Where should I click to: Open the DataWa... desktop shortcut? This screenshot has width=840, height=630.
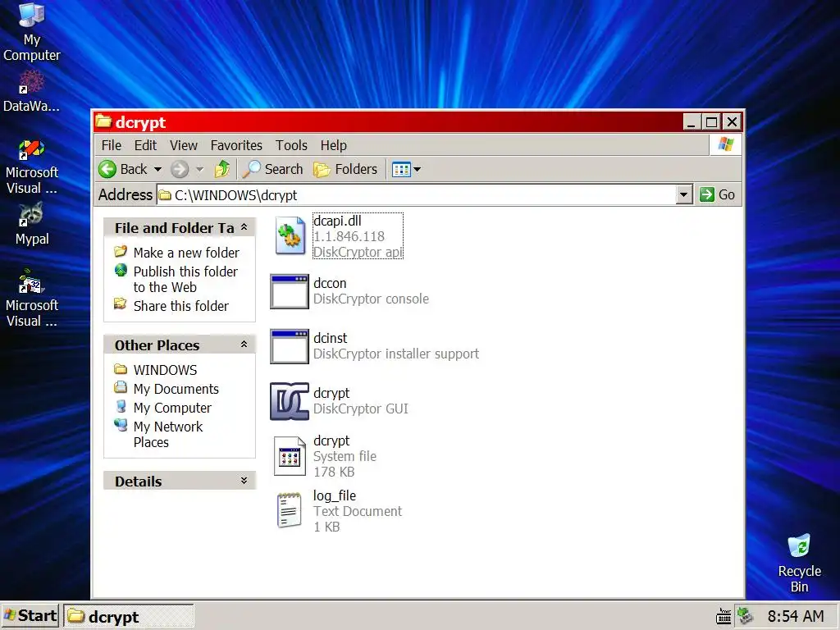coord(32,91)
